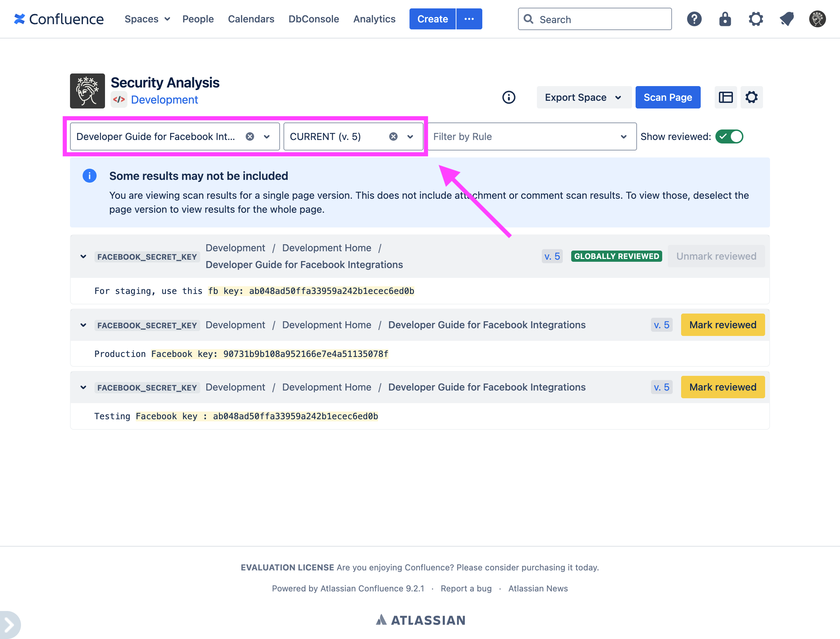Switch to the table layout view icon

726,97
